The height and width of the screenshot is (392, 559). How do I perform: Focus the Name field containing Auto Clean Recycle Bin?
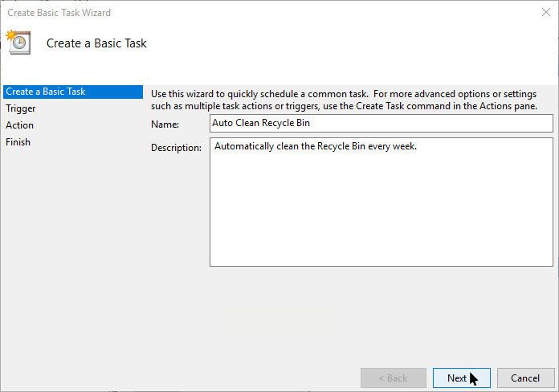point(382,123)
